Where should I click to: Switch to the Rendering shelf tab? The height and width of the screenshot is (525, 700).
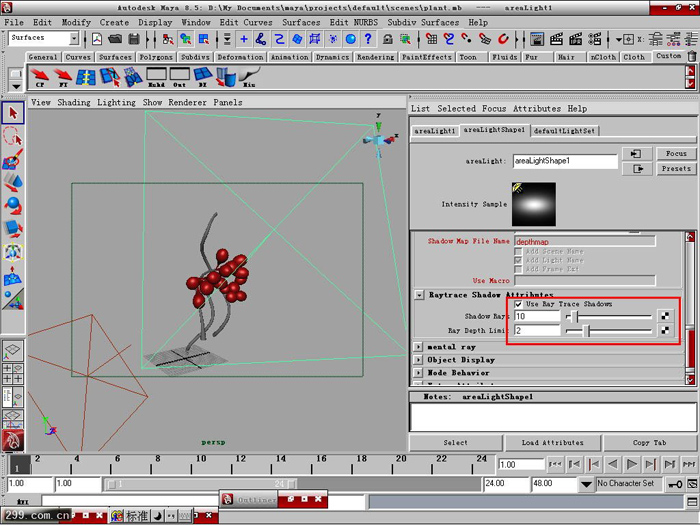tap(375, 57)
